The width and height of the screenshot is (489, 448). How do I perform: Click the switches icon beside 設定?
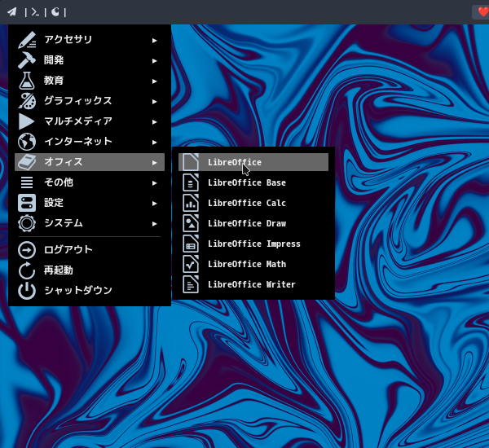pos(27,203)
